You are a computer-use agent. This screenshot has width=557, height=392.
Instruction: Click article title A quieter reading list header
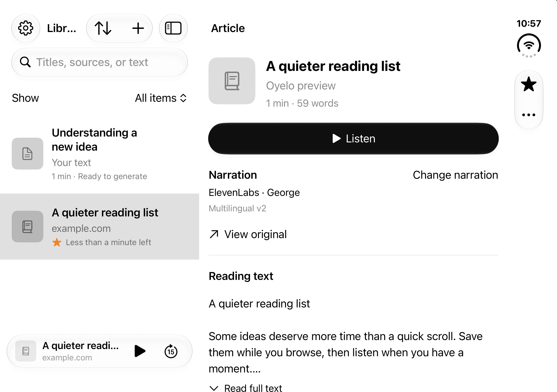click(333, 66)
